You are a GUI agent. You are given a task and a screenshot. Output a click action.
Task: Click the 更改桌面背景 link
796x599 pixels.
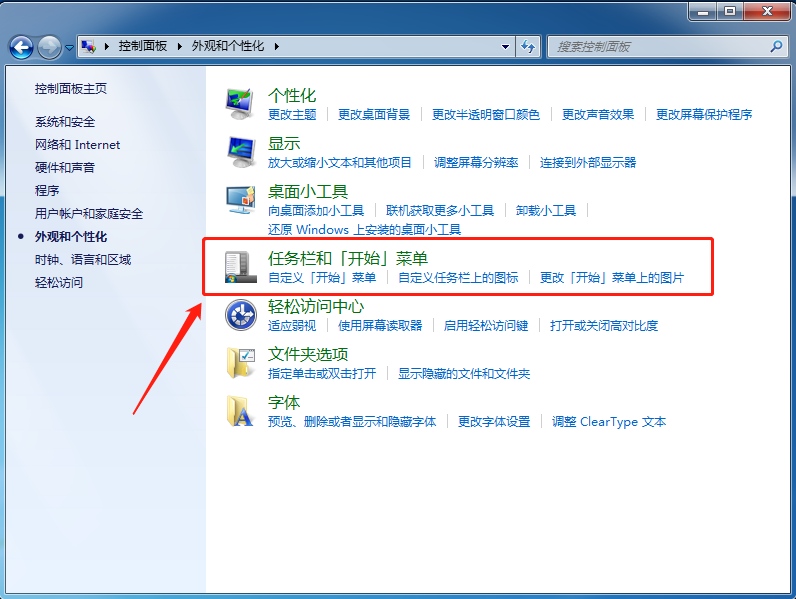[x=374, y=115]
